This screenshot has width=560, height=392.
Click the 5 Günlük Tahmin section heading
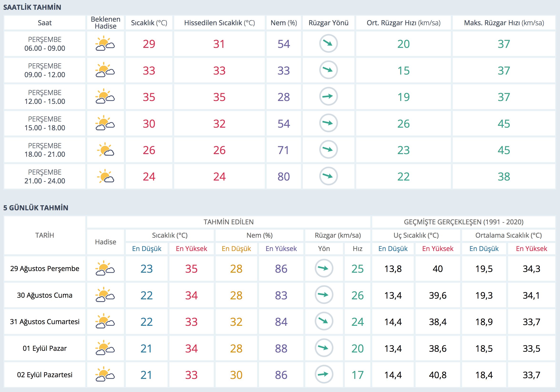(x=36, y=208)
